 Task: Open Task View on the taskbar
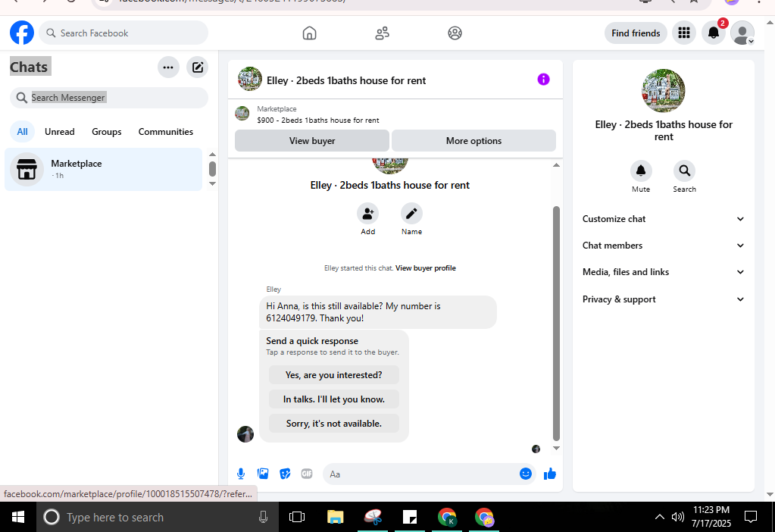coord(297,517)
